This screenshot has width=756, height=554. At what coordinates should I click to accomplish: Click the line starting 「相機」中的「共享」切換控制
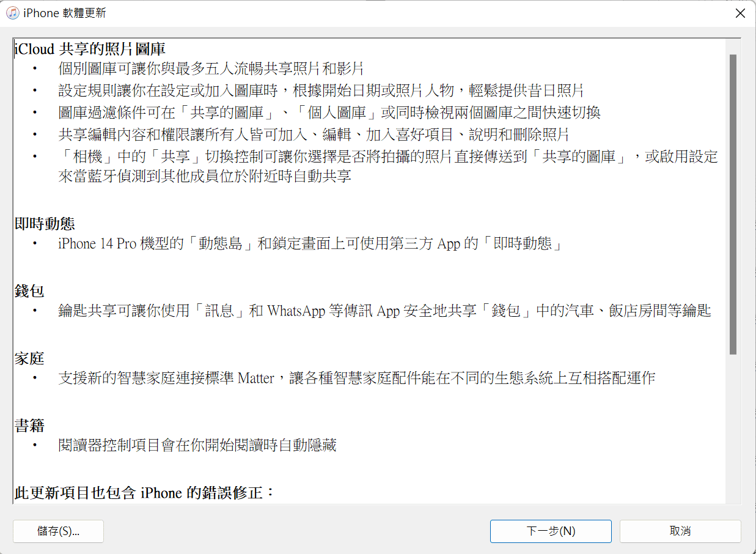[x=388, y=157]
